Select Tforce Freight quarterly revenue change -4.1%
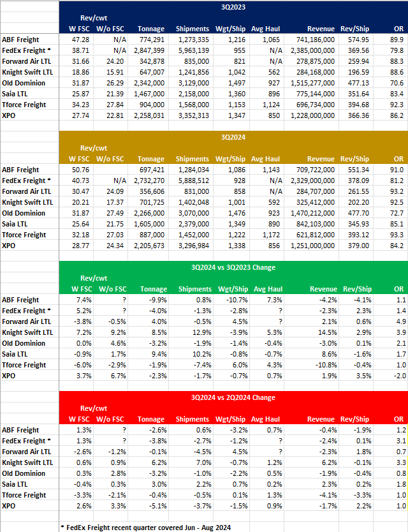This screenshot has height=532, width=408. coord(328,495)
